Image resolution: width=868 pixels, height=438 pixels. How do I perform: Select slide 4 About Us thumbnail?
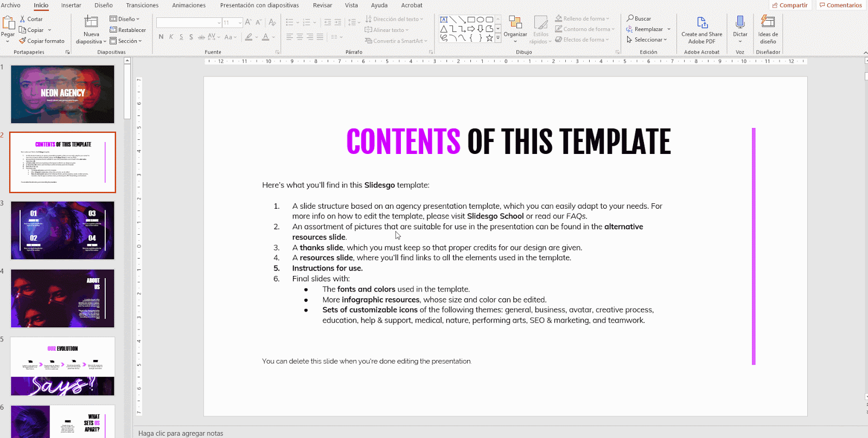pyautogui.click(x=62, y=298)
